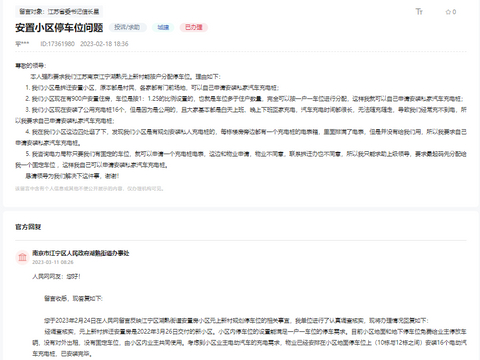This screenshot has width=480, height=360.
Task: Click the 人民网网友 greeting line
Action: [x=56, y=276]
